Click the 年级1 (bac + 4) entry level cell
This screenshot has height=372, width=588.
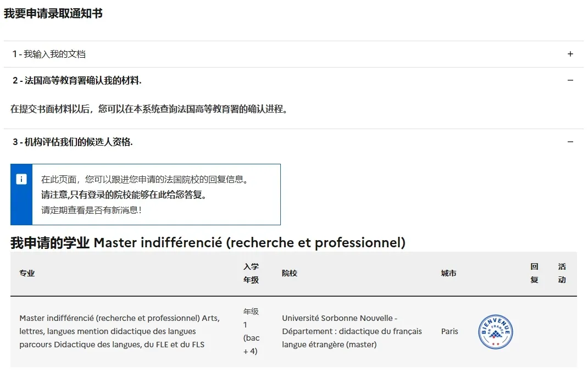pos(252,331)
